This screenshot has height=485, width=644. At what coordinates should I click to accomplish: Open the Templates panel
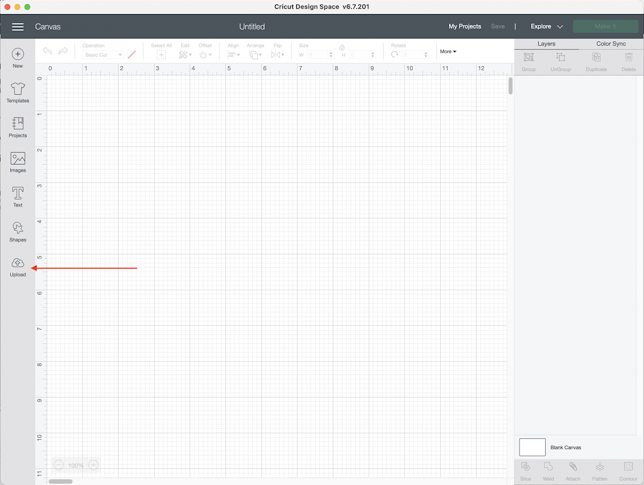click(18, 92)
